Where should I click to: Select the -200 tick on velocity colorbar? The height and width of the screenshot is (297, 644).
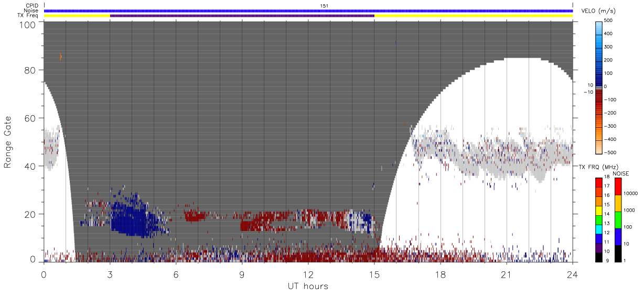610,113
